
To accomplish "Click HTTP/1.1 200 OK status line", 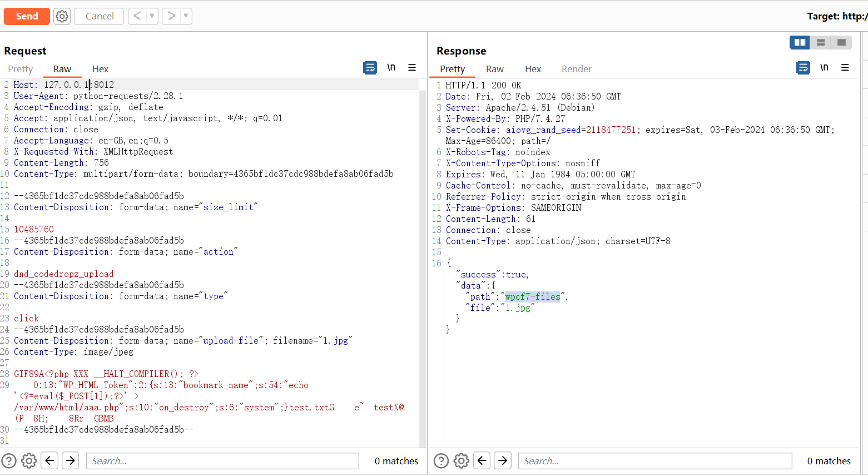I will pyautogui.click(x=483, y=85).
